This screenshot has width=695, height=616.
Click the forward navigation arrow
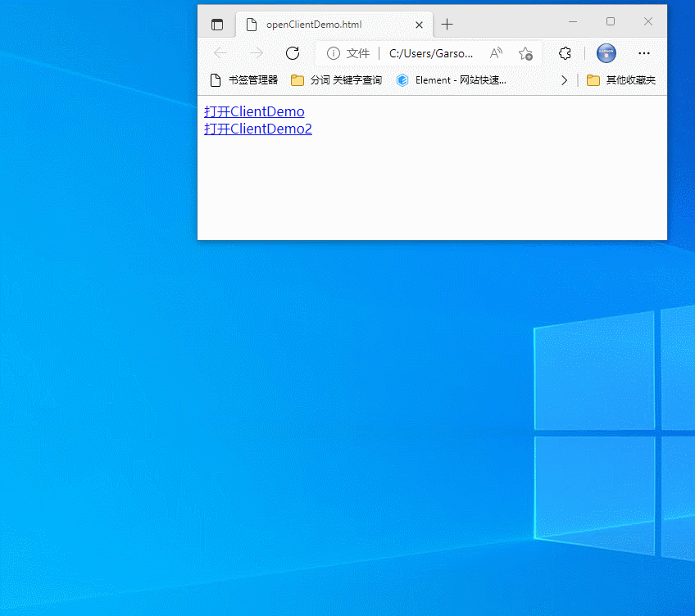coord(257,53)
